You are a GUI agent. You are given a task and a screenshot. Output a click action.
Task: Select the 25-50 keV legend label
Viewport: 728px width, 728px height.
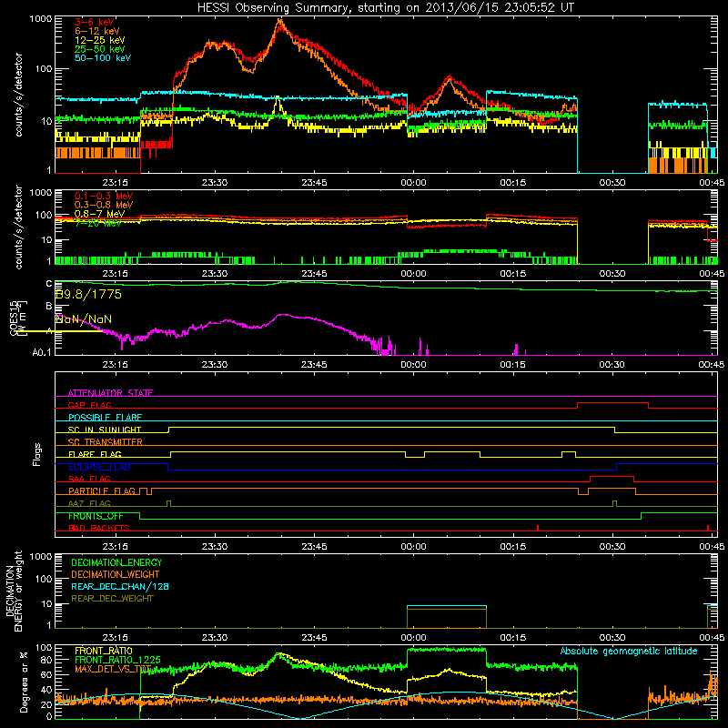(100, 49)
